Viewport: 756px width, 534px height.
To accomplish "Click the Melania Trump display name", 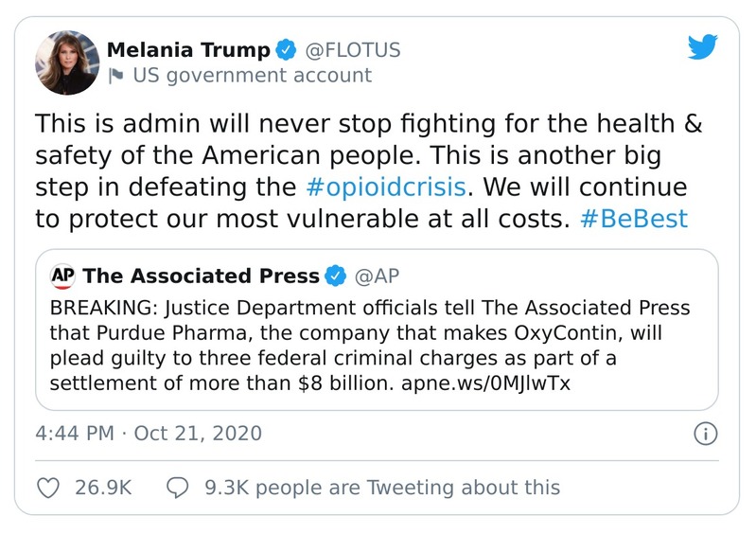I will [187, 50].
